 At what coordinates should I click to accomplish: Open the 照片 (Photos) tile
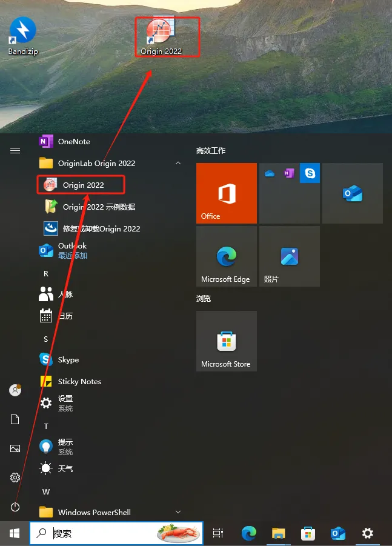tap(290, 256)
